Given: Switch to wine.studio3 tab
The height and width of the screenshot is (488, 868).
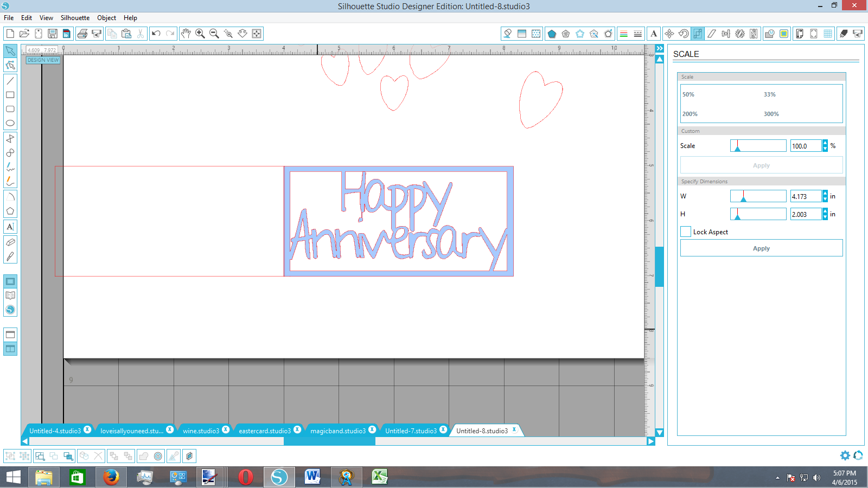Looking at the screenshot, I should tap(201, 431).
